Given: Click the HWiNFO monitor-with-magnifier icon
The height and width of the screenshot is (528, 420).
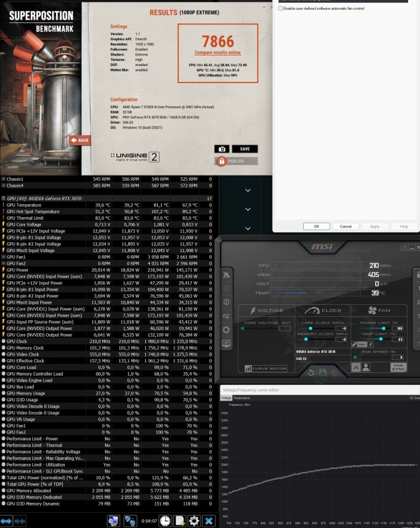Looking at the screenshot, I should pyautogui.click(x=114, y=521).
